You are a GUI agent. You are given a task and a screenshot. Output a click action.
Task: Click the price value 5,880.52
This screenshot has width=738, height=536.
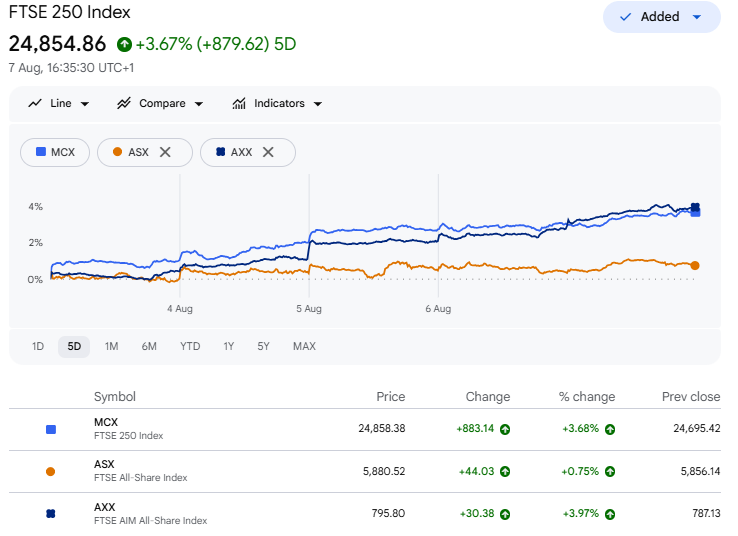[384, 472]
